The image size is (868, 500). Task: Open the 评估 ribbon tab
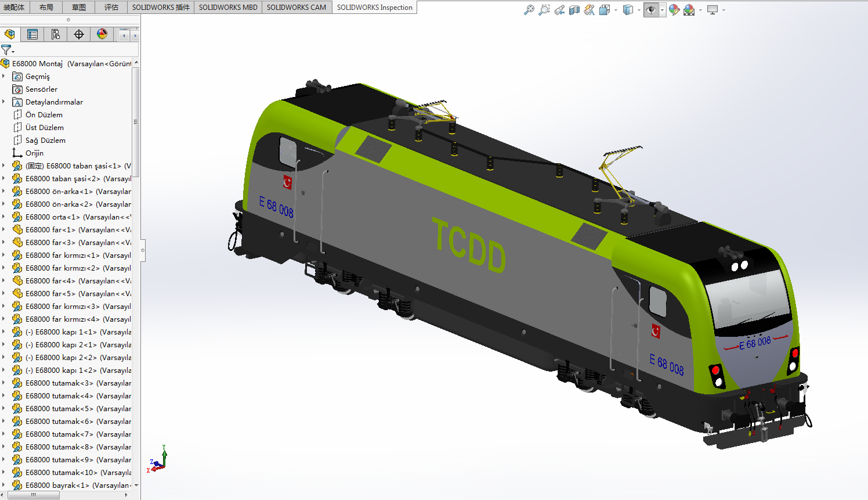(x=111, y=7)
